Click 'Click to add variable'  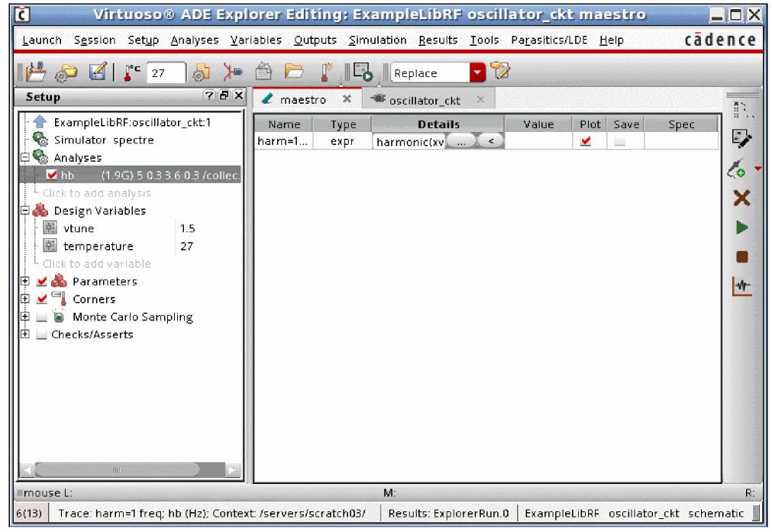(x=96, y=264)
